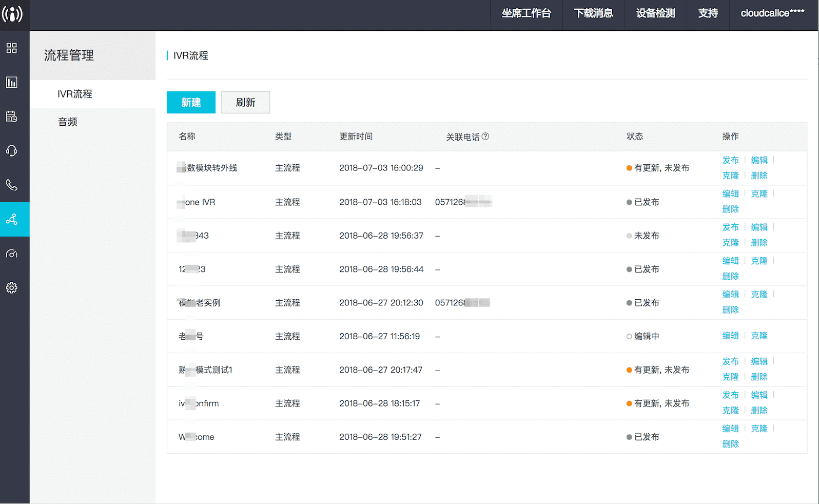Screen dimensions: 819x504
Task: Click 编辑 for the 编辑中 status row
Action: 731,336
